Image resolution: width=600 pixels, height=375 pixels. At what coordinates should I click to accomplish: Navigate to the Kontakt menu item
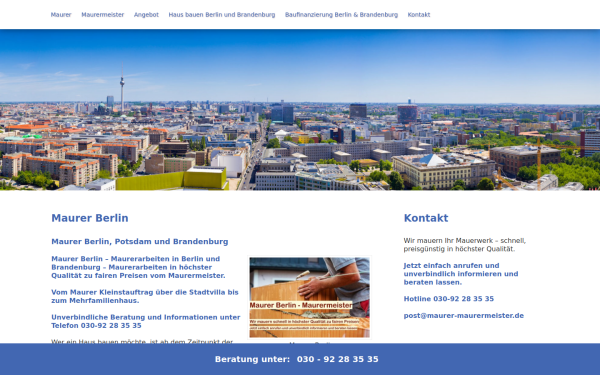pyautogui.click(x=419, y=15)
